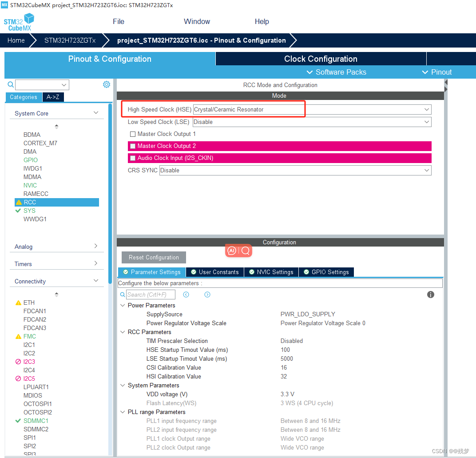
Task: Click the ETH warning triangle icon
Action: tap(18, 303)
